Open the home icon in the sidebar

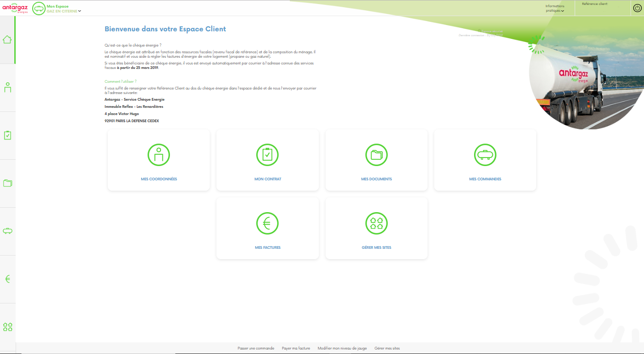[x=7, y=39]
